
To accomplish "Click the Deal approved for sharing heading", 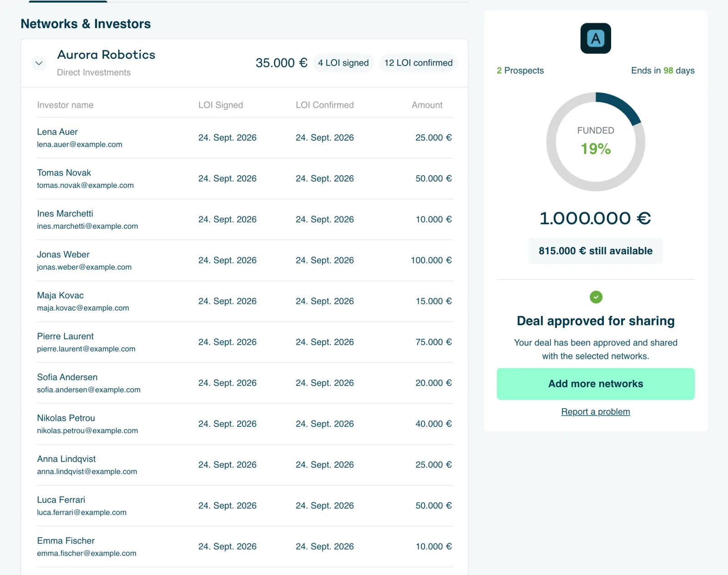I will [x=596, y=321].
